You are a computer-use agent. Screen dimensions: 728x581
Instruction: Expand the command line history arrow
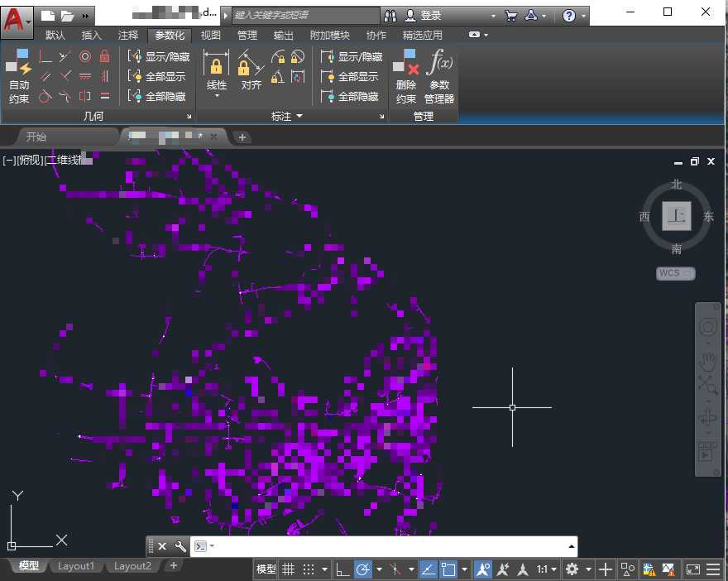572,546
